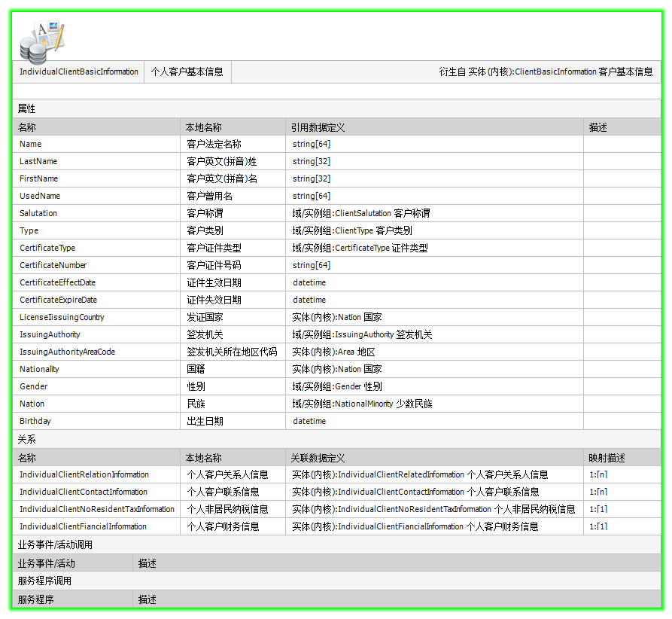Select the 服务程序调用 section header
This screenshot has width=672, height=619.
click(x=337, y=581)
